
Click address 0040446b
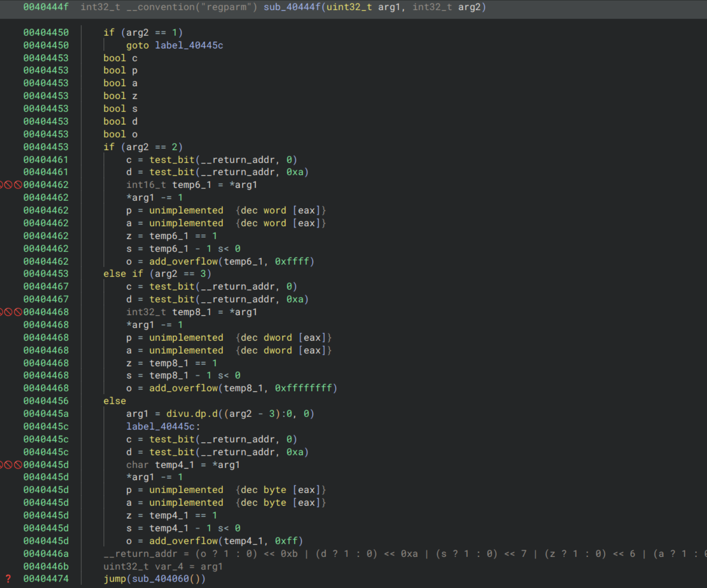[x=46, y=567]
